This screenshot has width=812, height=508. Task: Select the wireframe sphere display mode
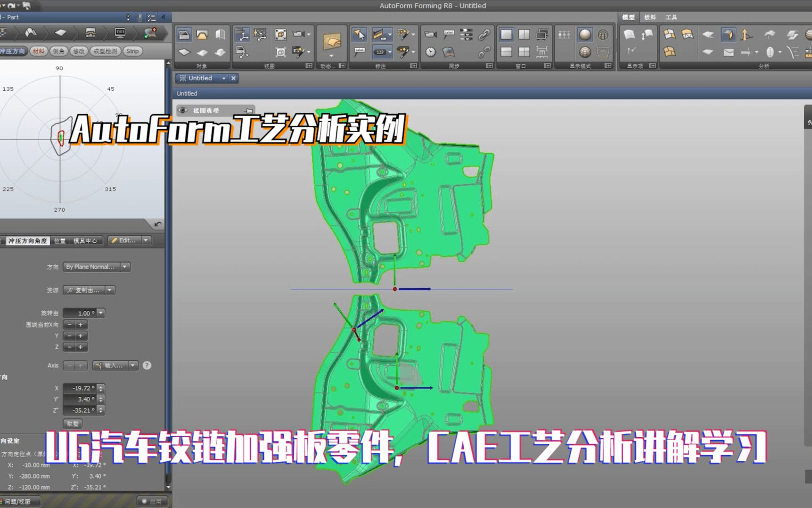click(x=603, y=34)
